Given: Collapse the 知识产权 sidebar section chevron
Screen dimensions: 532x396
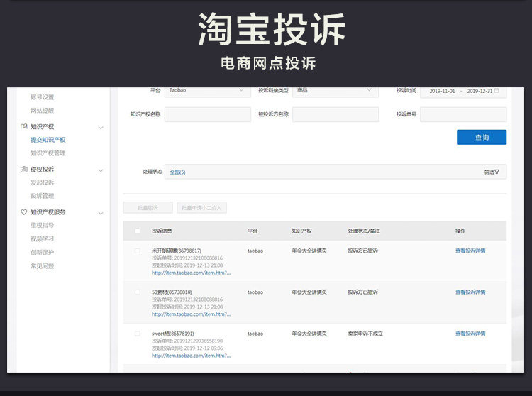Looking at the screenshot, I should click(x=101, y=128).
